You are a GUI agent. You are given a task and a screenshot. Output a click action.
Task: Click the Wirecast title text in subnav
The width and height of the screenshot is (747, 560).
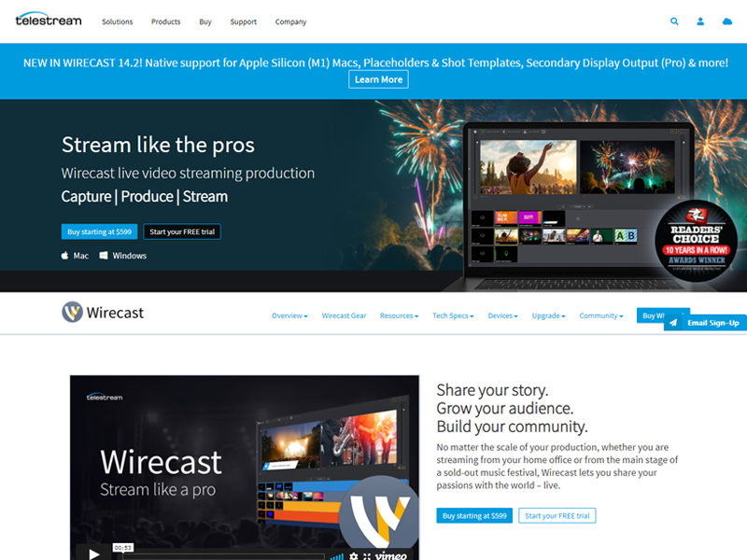click(115, 313)
